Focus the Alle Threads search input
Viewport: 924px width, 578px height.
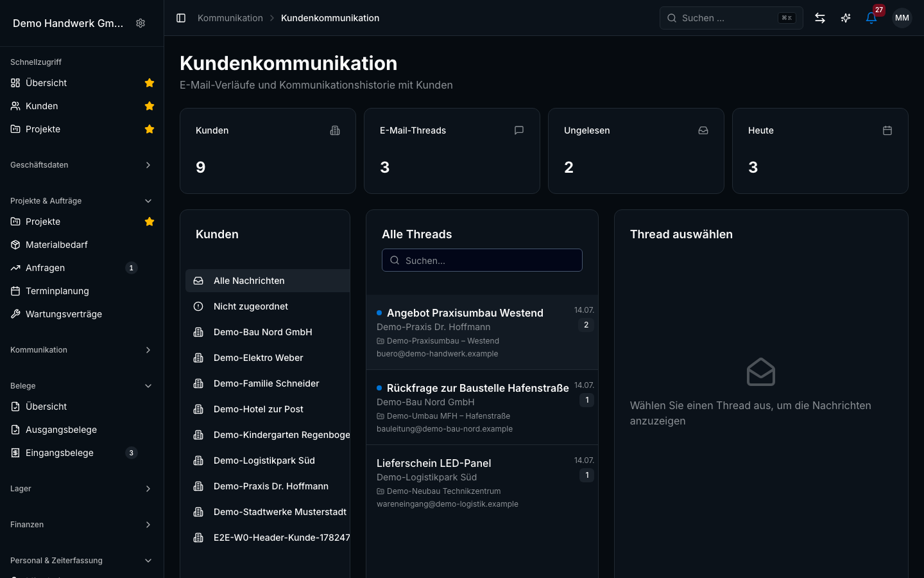(482, 260)
